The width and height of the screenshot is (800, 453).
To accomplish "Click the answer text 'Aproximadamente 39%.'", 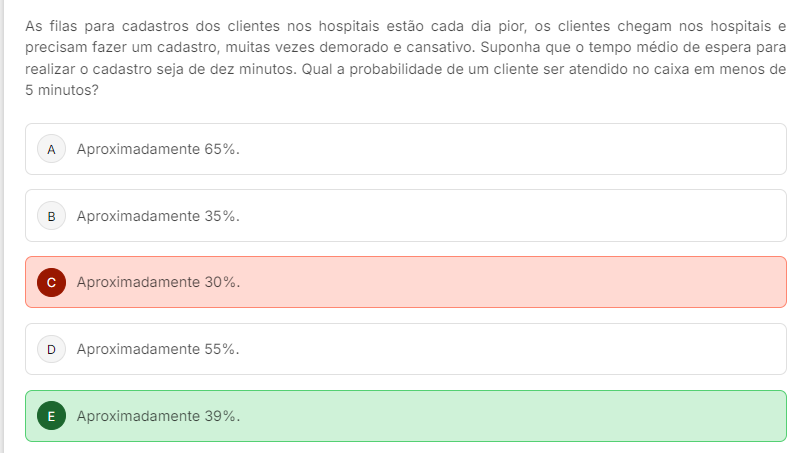I will coord(158,416).
